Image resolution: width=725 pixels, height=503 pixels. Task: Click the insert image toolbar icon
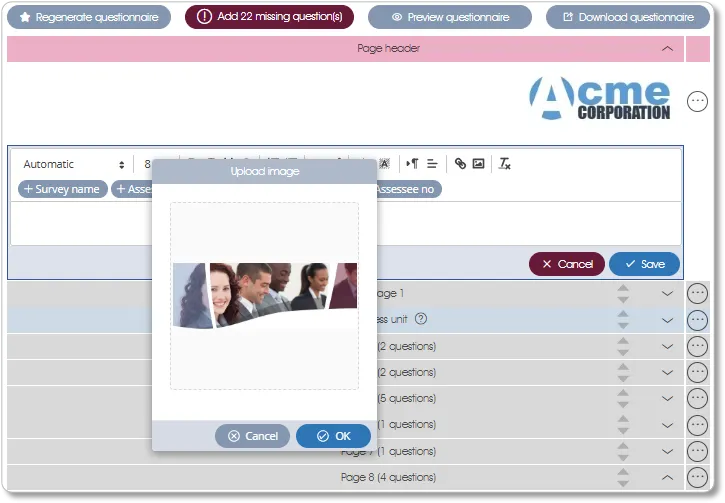click(x=479, y=163)
